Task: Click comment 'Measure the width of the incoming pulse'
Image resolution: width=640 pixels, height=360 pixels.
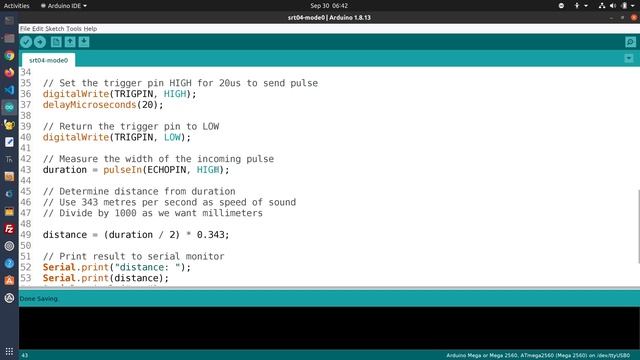Action: [x=158, y=159]
